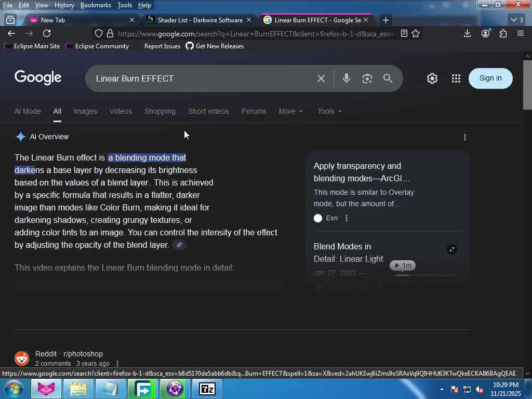Go back using the browser back arrow

pyautogui.click(x=11, y=33)
